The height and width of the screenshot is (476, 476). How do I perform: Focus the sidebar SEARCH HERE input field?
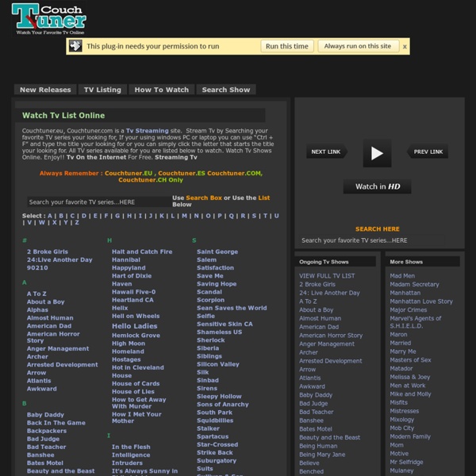pos(373,240)
